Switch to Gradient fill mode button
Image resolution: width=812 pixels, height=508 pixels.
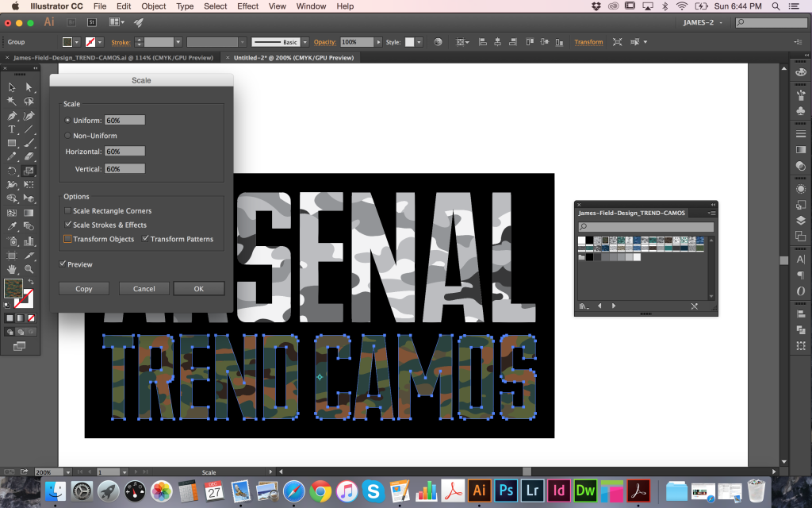tap(20, 318)
